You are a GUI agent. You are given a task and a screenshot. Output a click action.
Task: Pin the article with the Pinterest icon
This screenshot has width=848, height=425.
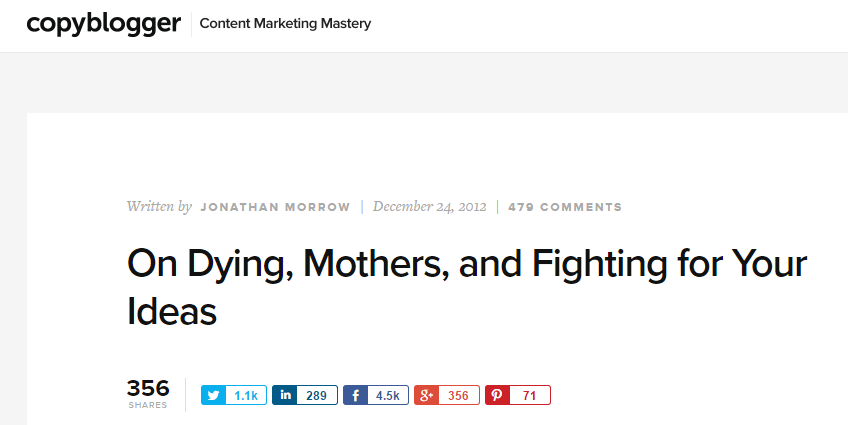498,395
